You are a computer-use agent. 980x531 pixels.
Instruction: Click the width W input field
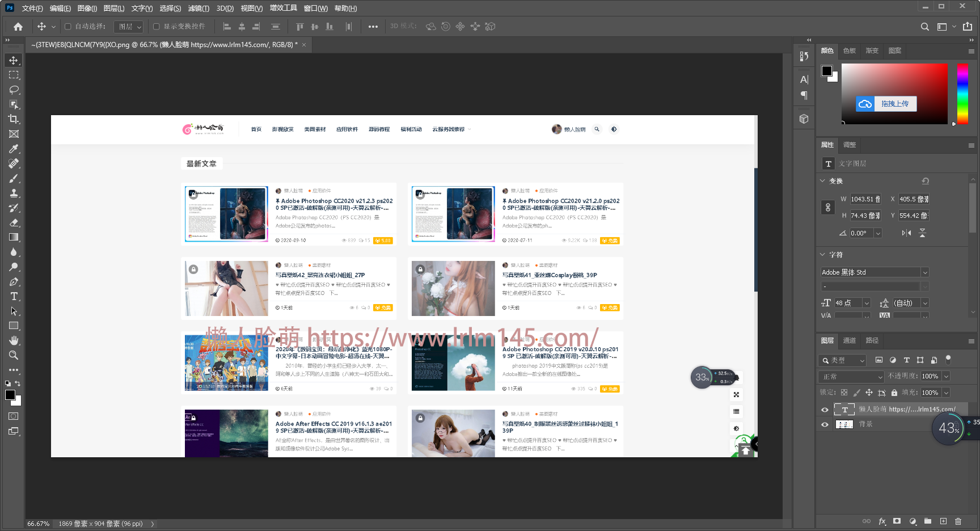coord(865,199)
